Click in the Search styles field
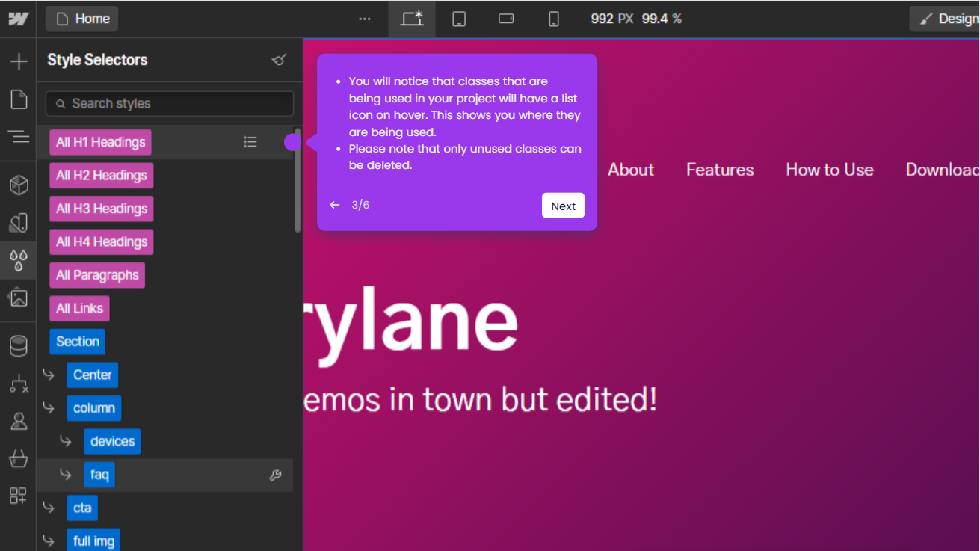Viewport: 980px width, 551px height. [170, 104]
